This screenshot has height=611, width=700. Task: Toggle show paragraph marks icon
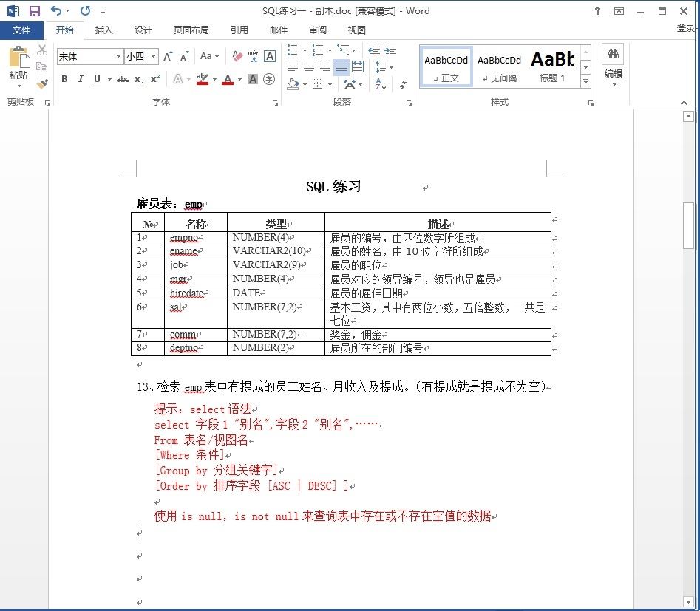coord(404,83)
